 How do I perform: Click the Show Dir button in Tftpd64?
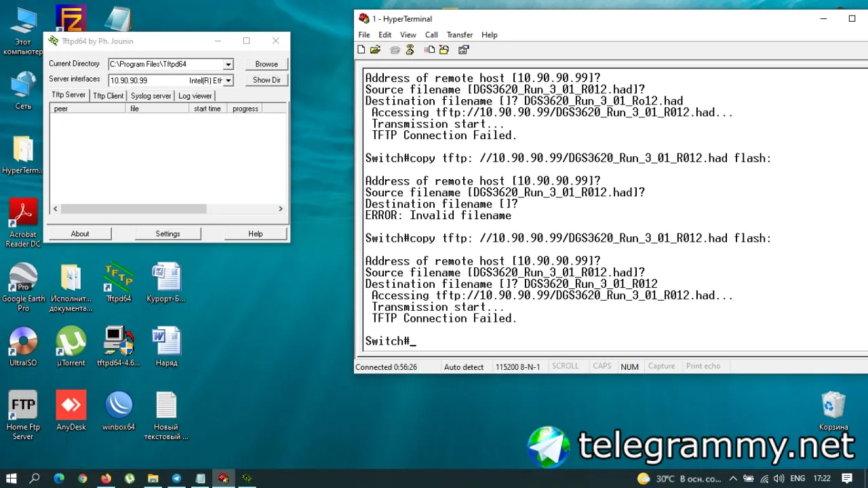(x=267, y=79)
